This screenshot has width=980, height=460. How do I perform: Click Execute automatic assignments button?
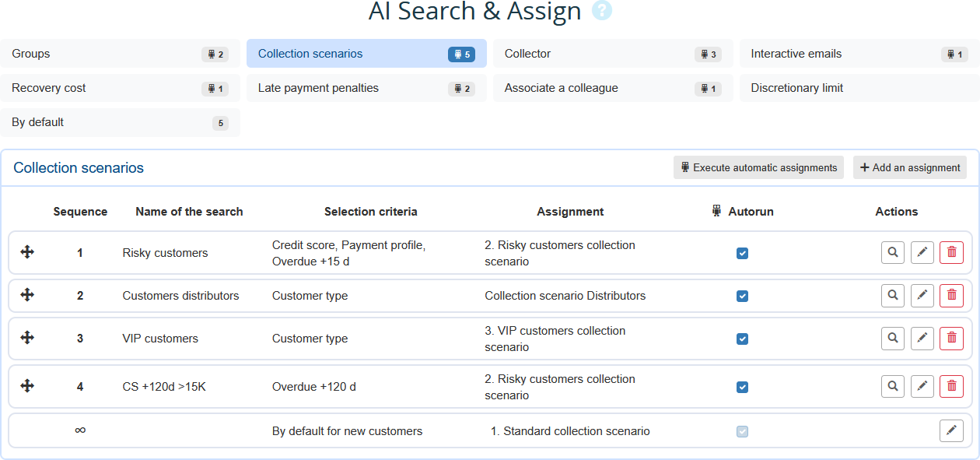tap(758, 167)
